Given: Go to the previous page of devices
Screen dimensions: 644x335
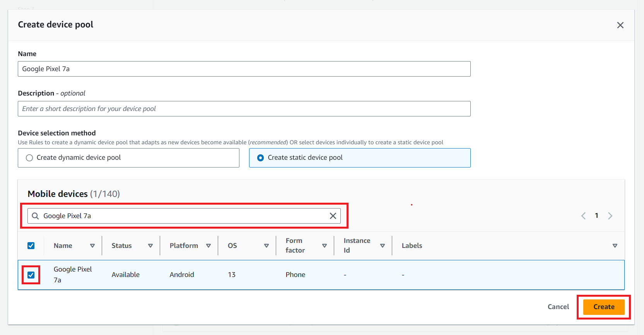Looking at the screenshot, I should (x=583, y=216).
